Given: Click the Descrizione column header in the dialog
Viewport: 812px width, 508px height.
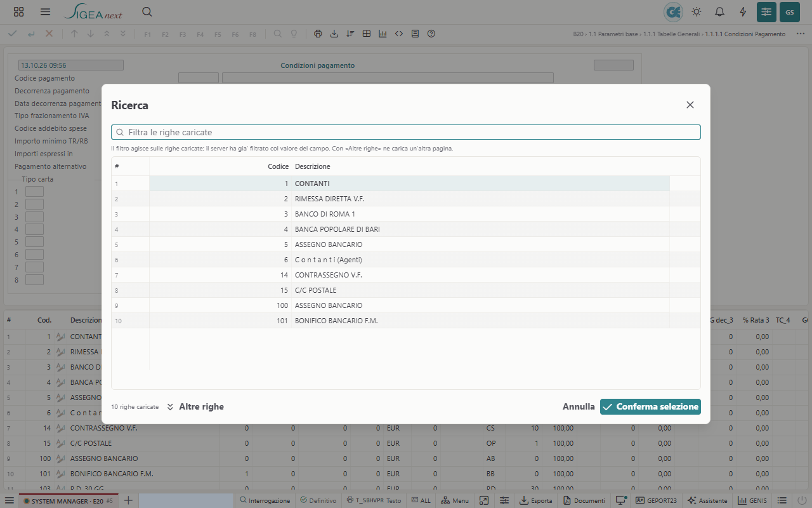Looking at the screenshot, I should pyautogui.click(x=313, y=166).
